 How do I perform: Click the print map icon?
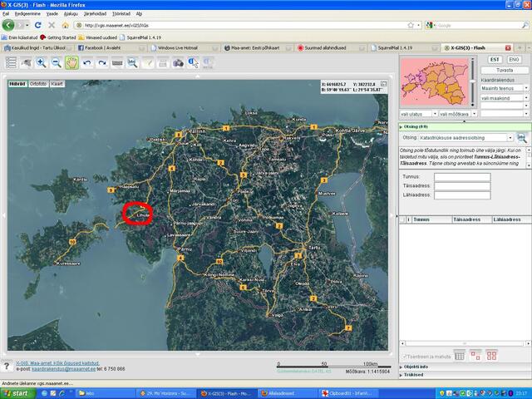(x=163, y=63)
